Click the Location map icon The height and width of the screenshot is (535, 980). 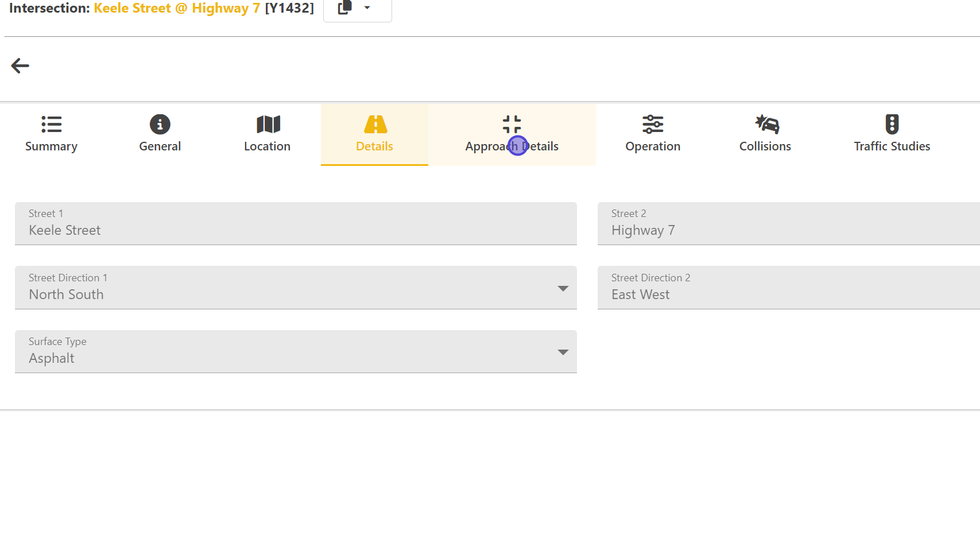pos(268,124)
